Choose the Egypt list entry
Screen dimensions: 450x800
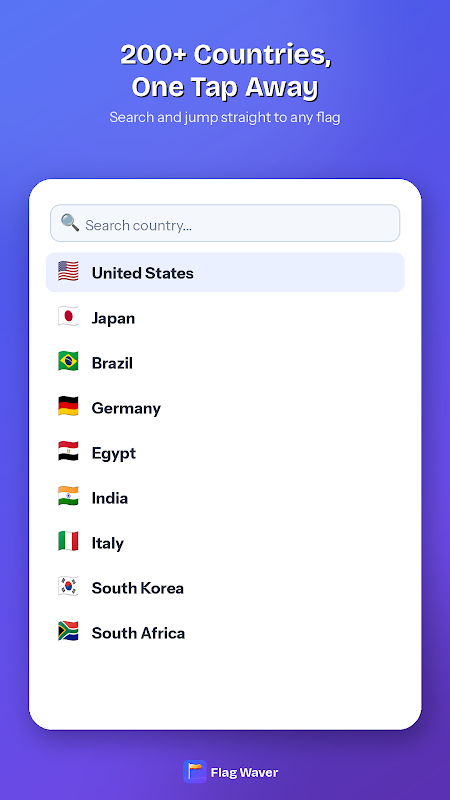click(x=225, y=452)
